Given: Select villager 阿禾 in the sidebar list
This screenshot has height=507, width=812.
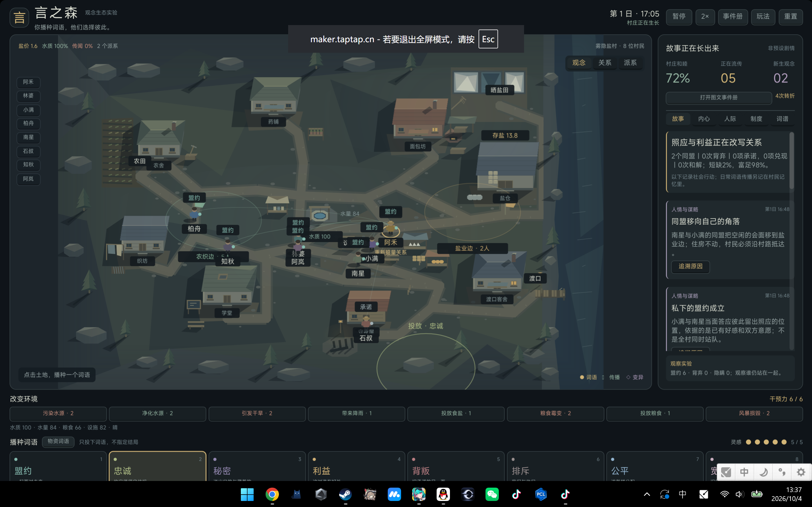Looking at the screenshot, I should click(29, 82).
